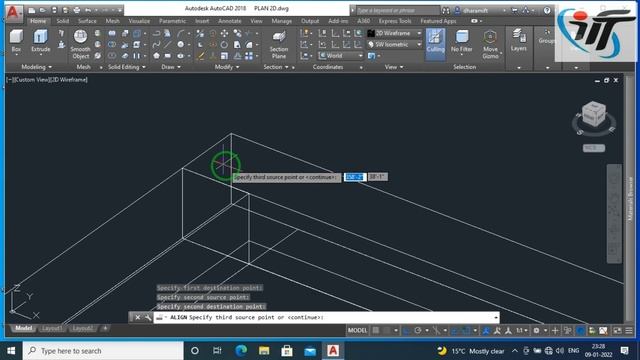Image resolution: width=640 pixels, height=360 pixels.
Task: Toggle polar tracking in status bar
Action: [418, 331]
